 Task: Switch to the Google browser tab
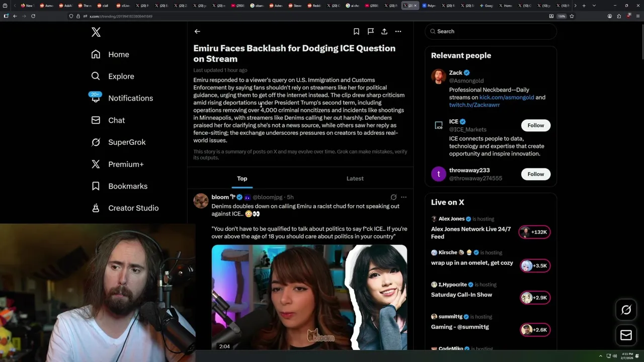486,6
